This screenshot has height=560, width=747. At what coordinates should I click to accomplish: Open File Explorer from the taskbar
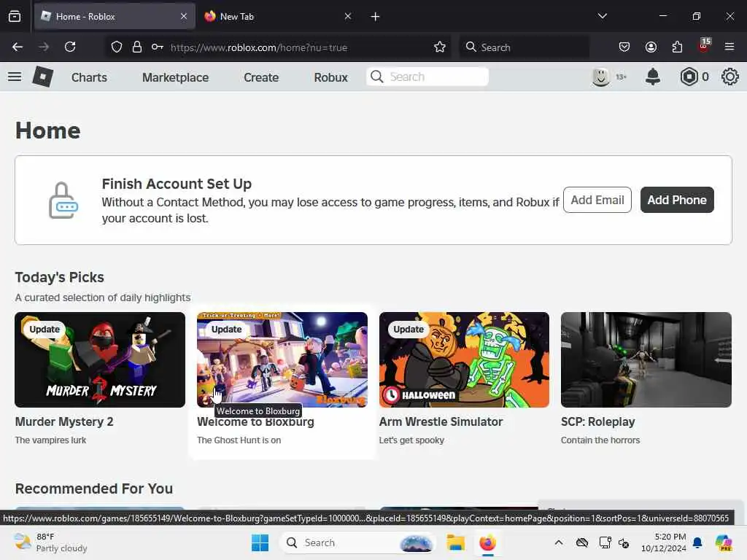455,542
